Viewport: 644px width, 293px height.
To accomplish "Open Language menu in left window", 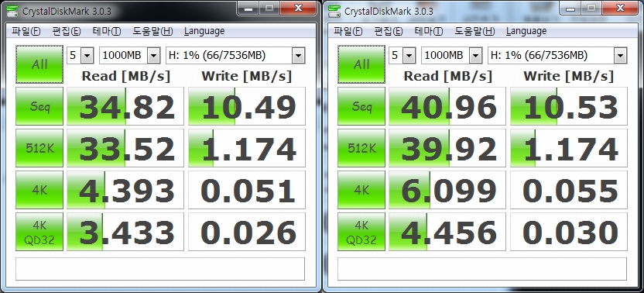I will point(204,31).
